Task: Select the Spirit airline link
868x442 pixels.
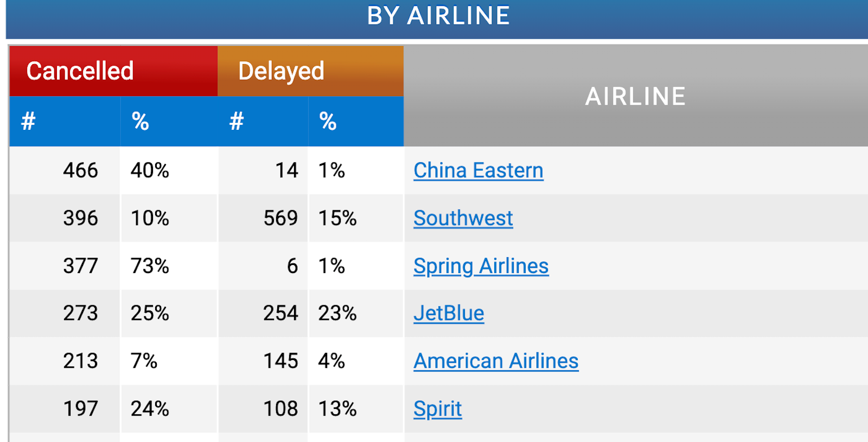Action: point(437,408)
